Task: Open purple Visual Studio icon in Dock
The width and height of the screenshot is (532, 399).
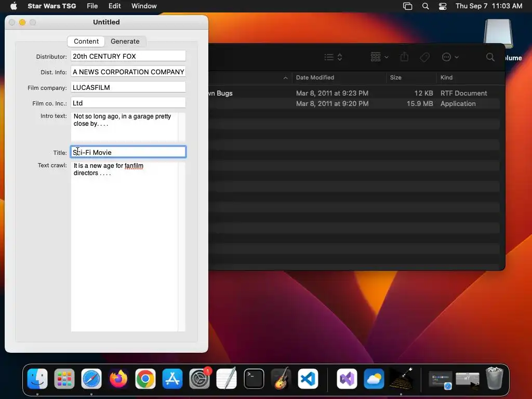Action: click(x=347, y=378)
